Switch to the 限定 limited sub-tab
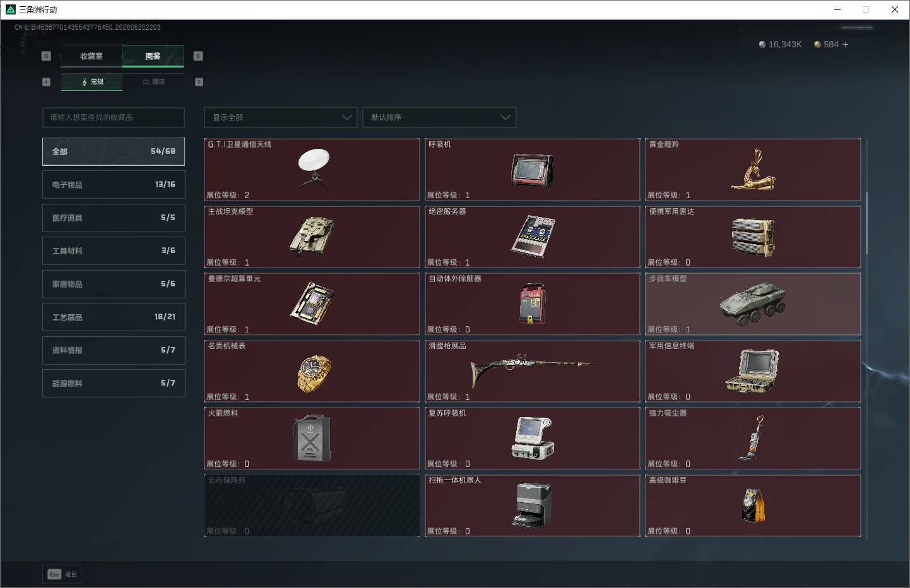910x588 pixels. coord(154,82)
